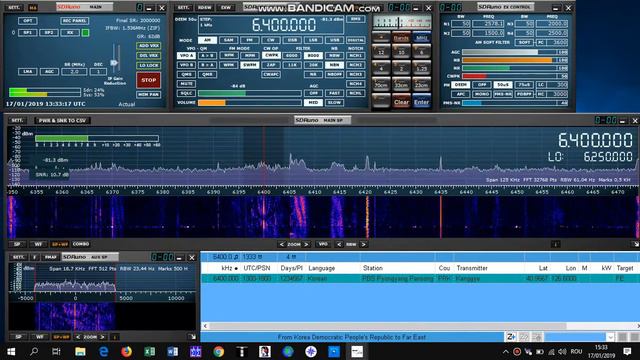Viewport: 640px width, 360px height.
Task: Select SAM demodulation mode
Action: [229, 40]
